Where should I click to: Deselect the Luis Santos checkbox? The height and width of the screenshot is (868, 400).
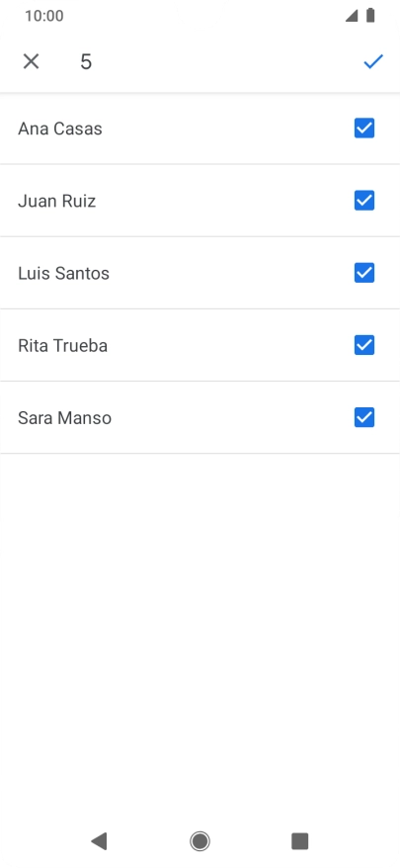click(364, 273)
